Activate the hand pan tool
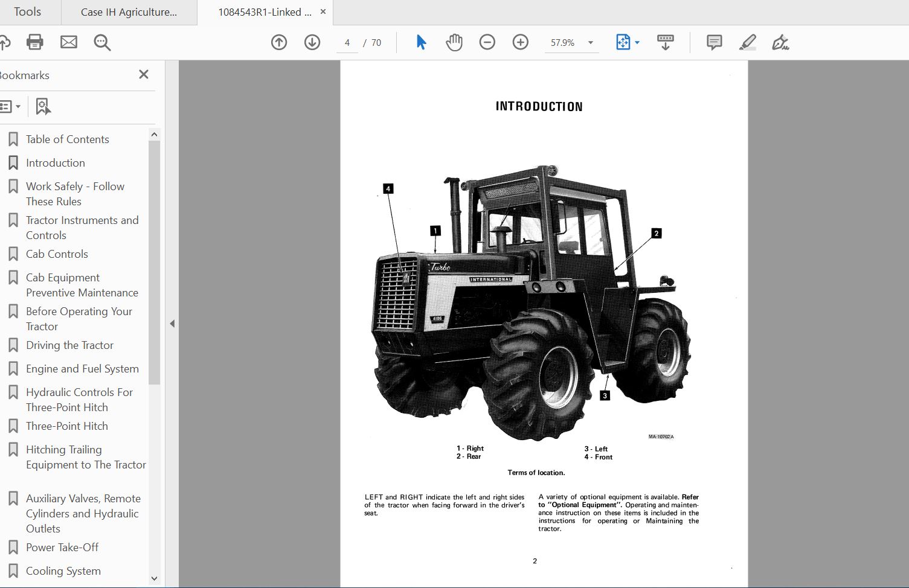Viewport: 909px width, 588px height. tap(454, 42)
